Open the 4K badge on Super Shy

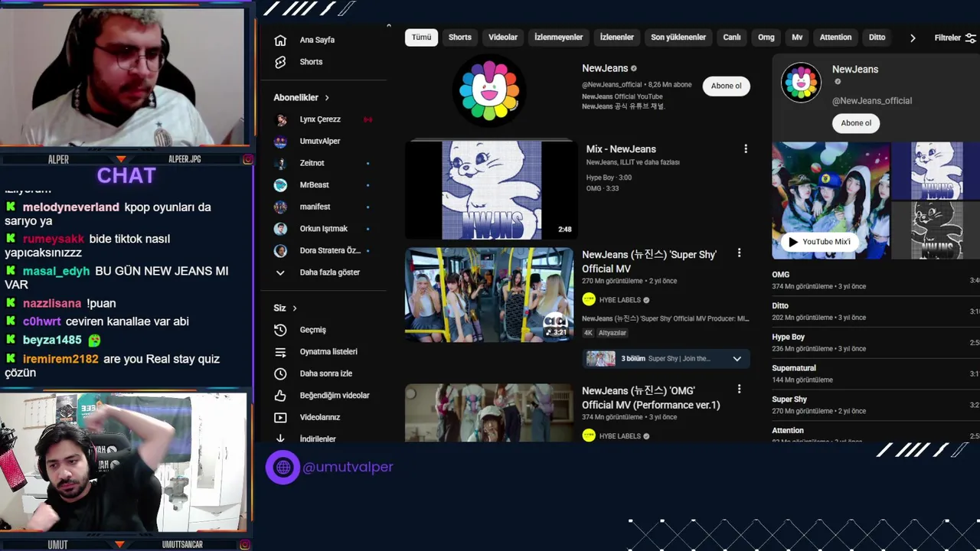tap(588, 333)
